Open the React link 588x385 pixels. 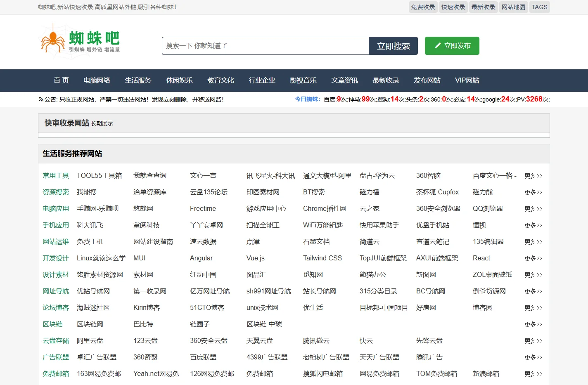[481, 258]
